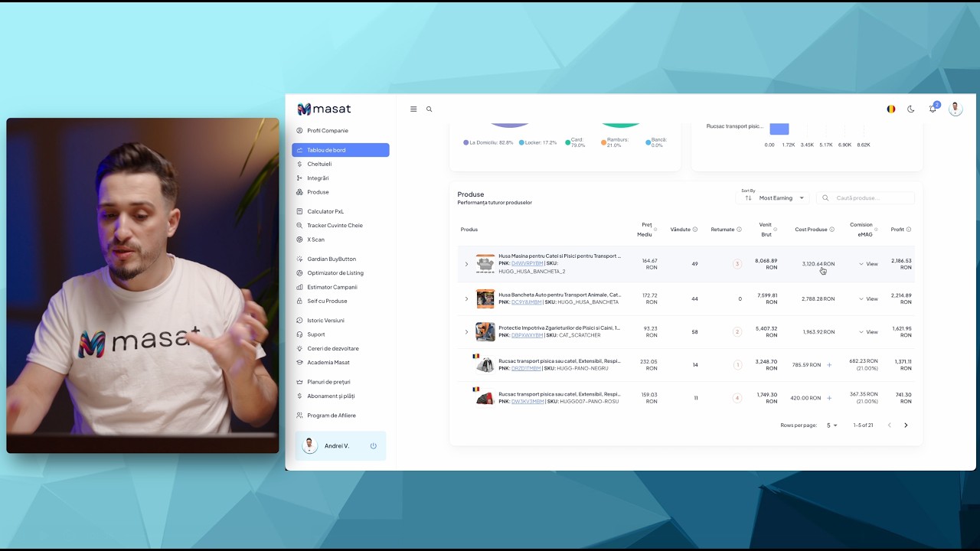Expand commission View for 3,120.64 RON row
Screen dimensions: 980x551
click(868, 264)
